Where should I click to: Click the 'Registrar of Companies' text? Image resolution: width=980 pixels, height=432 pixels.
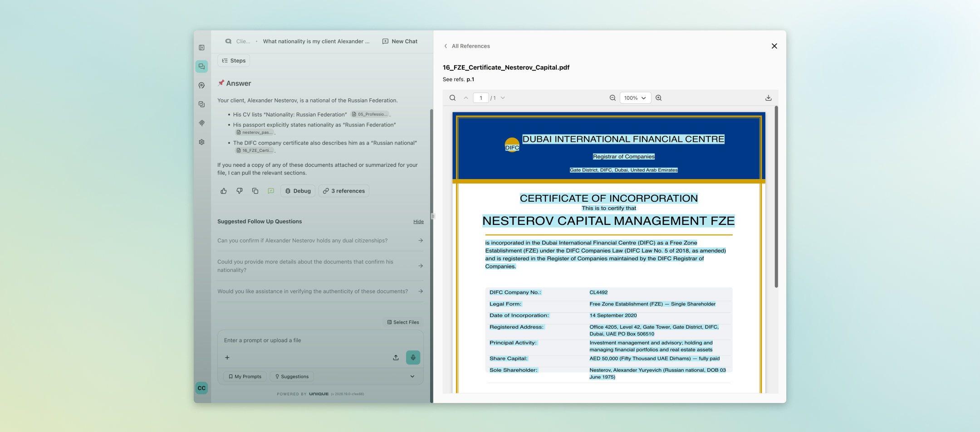624,156
